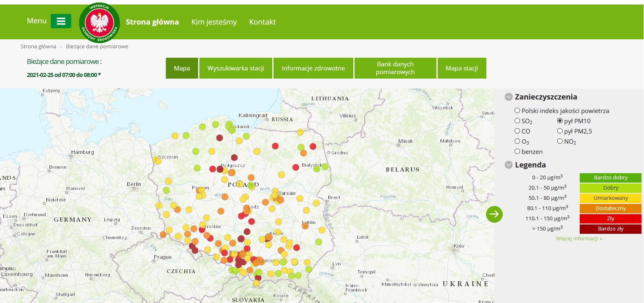
Task: Click the 0 - 20 µg/m³ legend range
Action: click(547, 177)
